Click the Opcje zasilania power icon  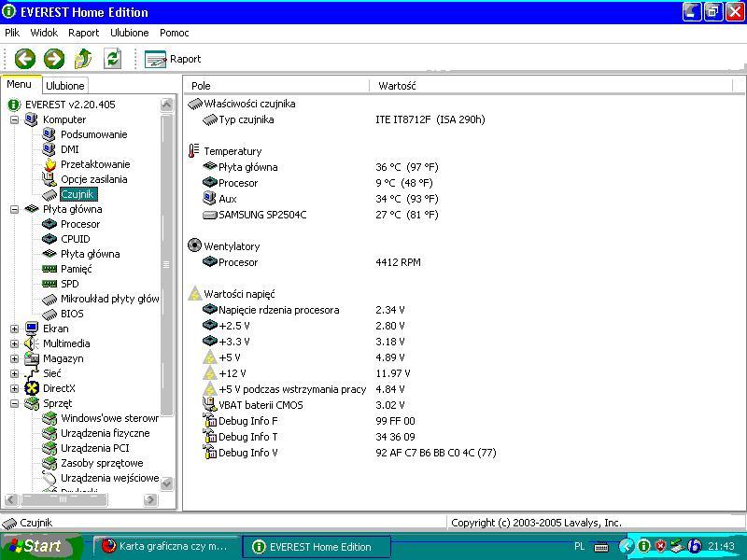click(49, 179)
